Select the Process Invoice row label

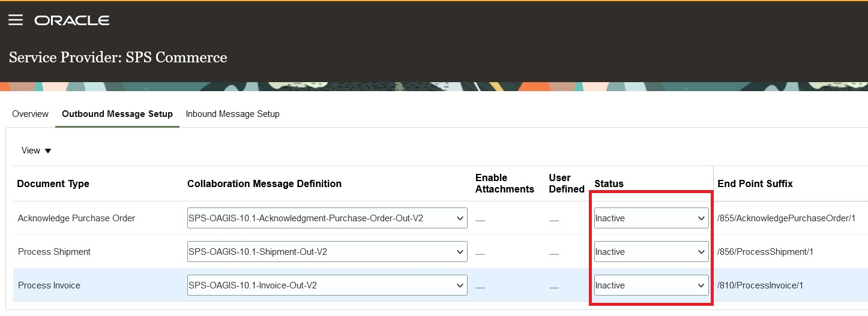click(49, 285)
